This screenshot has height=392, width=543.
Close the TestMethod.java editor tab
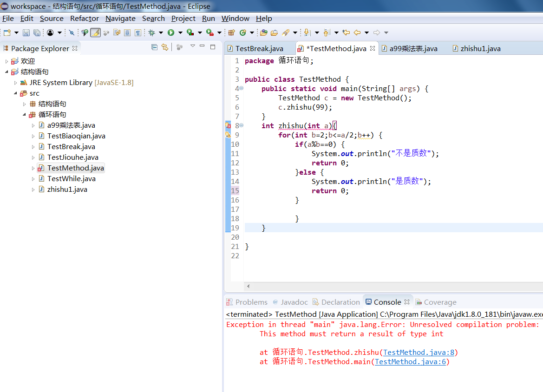[372, 48]
